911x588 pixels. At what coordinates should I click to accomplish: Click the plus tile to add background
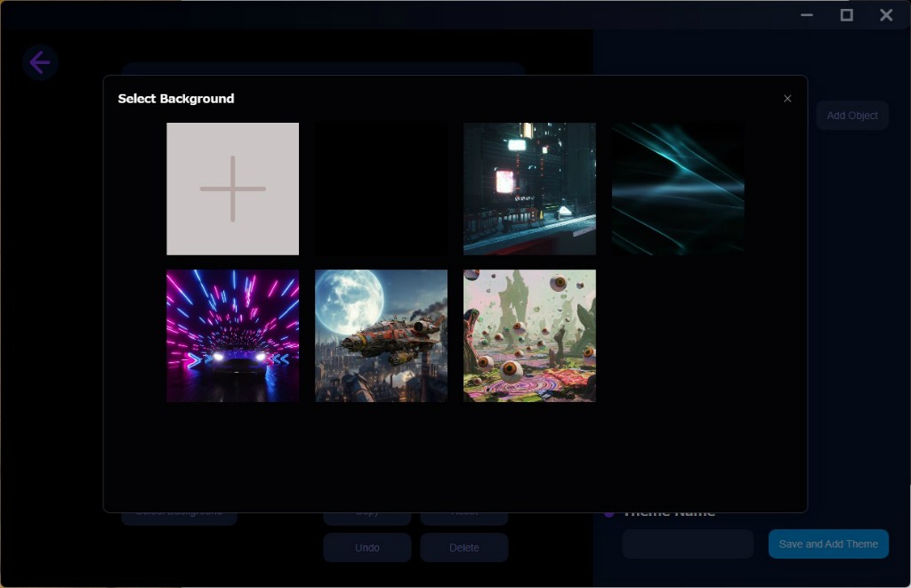[233, 189]
